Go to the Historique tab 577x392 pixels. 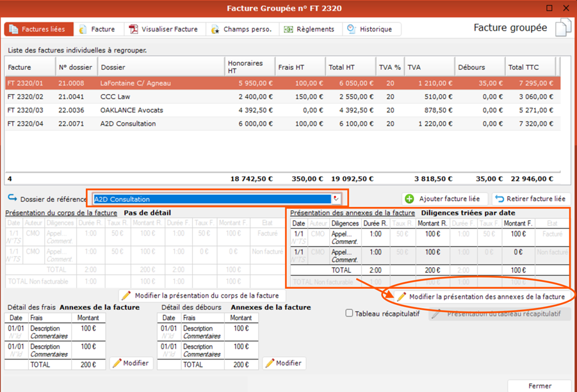click(x=370, y=29)
